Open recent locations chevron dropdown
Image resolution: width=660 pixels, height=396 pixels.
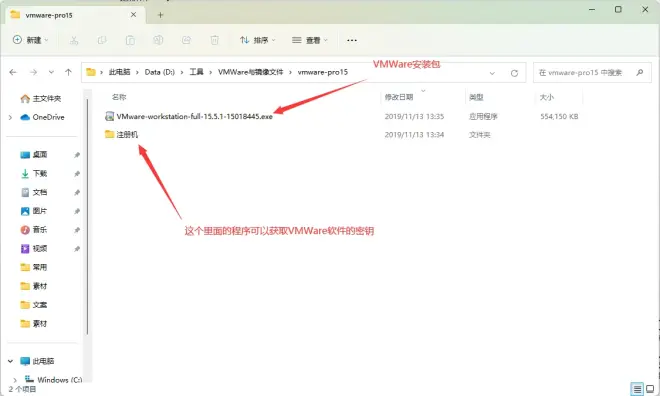coord(51,72)
